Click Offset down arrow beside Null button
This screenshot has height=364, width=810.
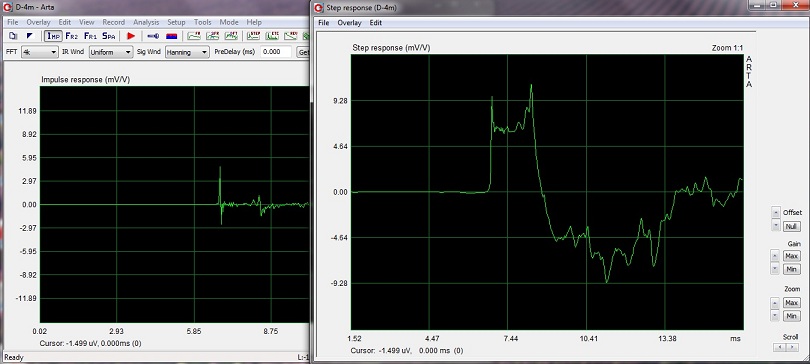click(775, 226)
